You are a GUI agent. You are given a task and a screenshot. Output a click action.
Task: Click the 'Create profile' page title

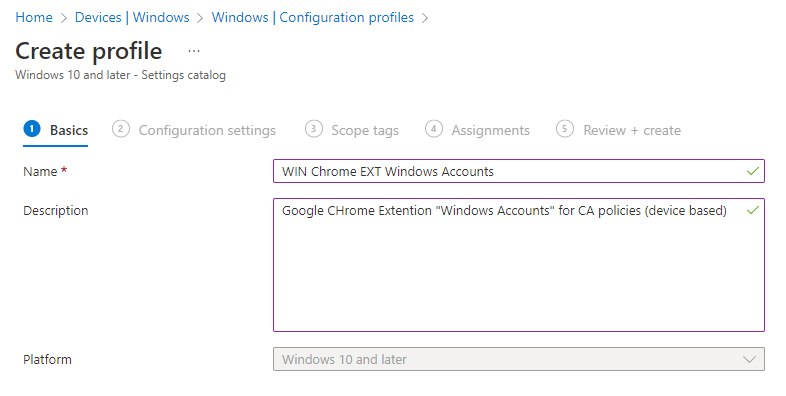coord(89,51)
